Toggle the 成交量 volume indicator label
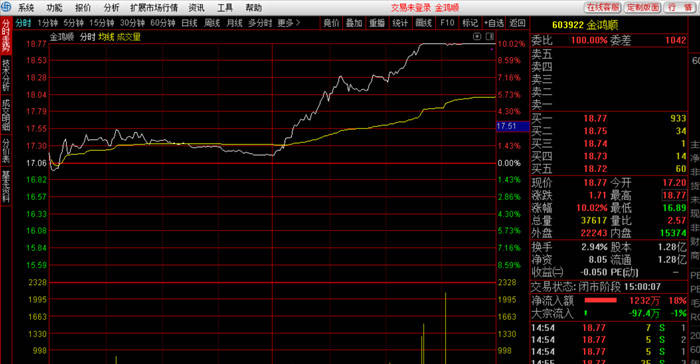Screen dimensions: 700x364 [129, 37]
